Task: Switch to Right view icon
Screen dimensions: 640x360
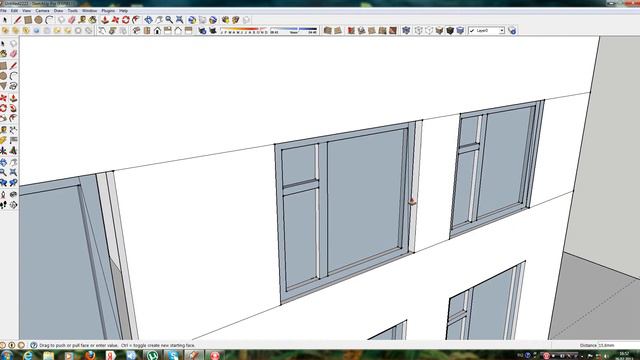Action: pos(168,31)
